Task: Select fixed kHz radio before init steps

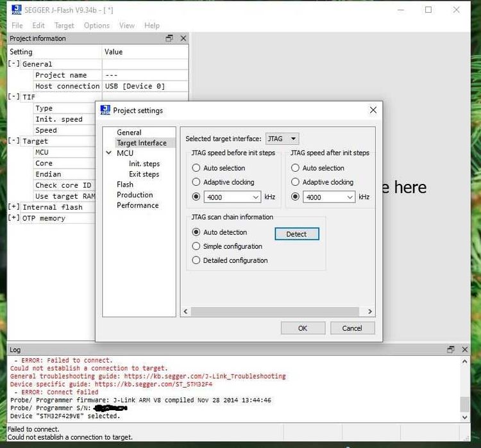Action: pyautogui.click(x=196, y=197)
